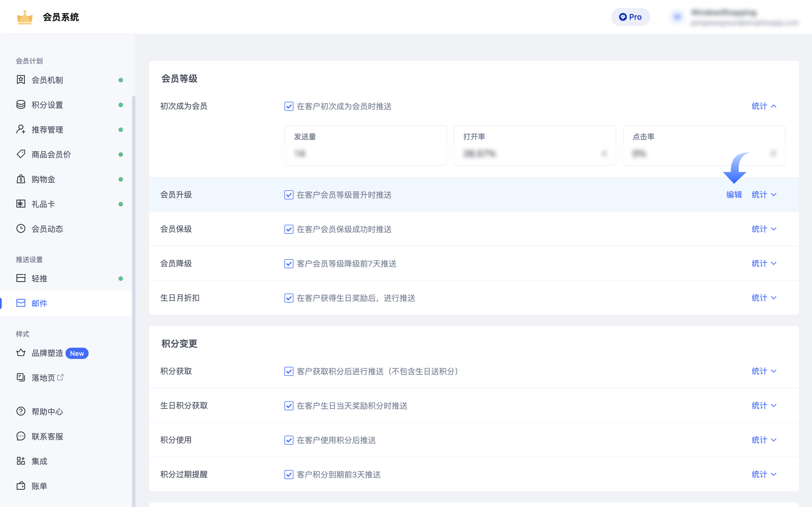The height and width of the screenshot is (507, 812).
Task: Click the 联系客服 chat bubble icon
Action: [21, 436]
